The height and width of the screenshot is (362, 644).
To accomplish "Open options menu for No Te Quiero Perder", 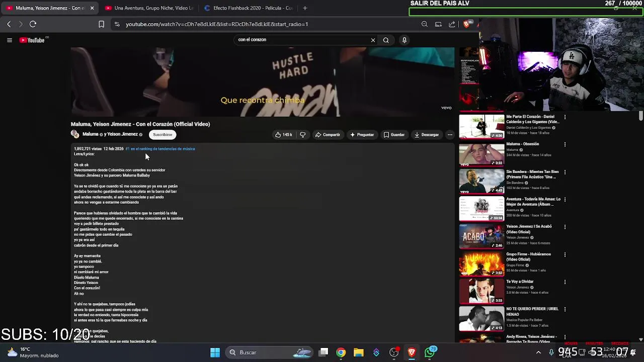I will point(565,309).
